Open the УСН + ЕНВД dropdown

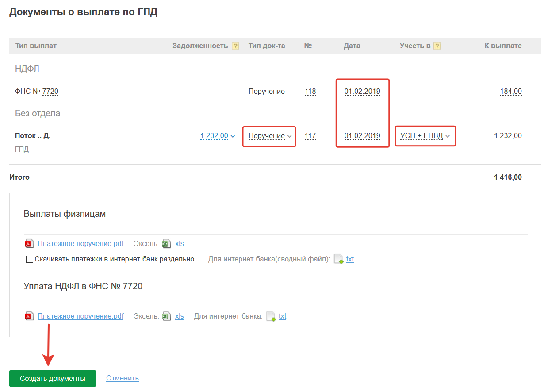425,136
